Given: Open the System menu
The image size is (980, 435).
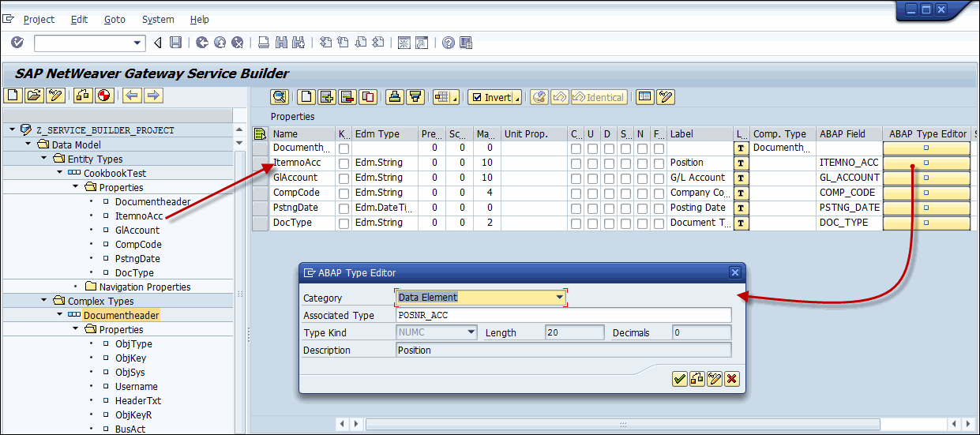Looking at the screenshot, I should coord(158,19).
